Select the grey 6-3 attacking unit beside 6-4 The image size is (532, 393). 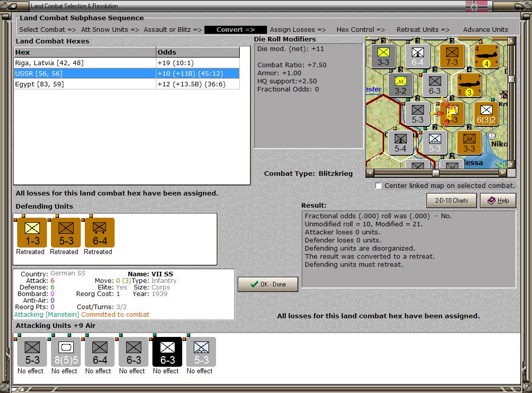point(134,352)
